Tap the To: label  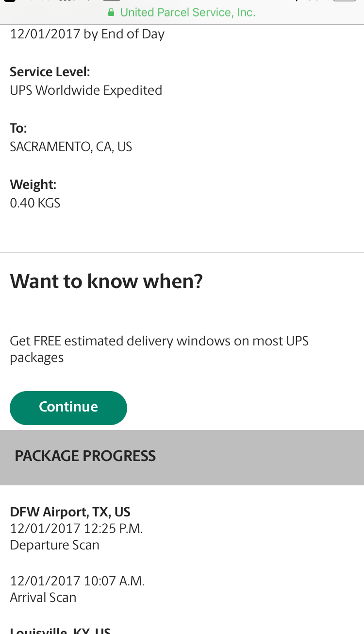[x=18, y=128]
